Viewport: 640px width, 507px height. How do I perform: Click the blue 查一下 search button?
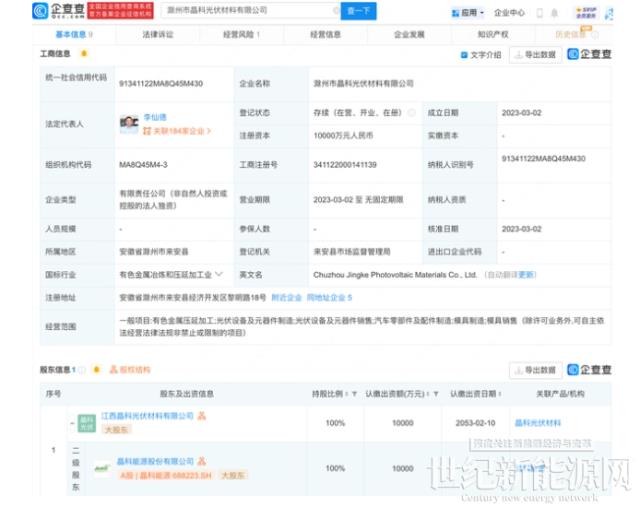coord(358,11)
